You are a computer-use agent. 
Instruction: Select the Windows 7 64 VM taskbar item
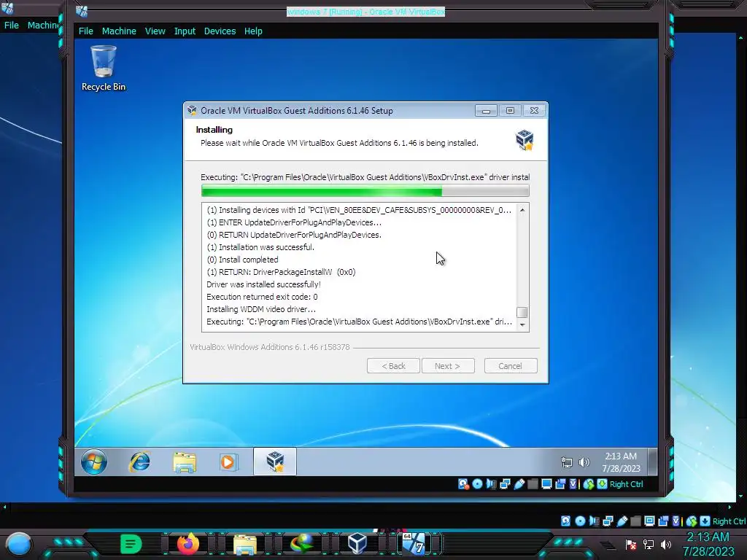[414, 544]
